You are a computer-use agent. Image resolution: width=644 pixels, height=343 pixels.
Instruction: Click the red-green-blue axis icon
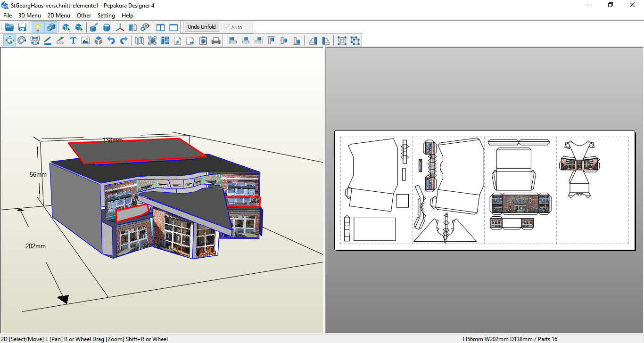pyautogui.click(x=120, y=27)
